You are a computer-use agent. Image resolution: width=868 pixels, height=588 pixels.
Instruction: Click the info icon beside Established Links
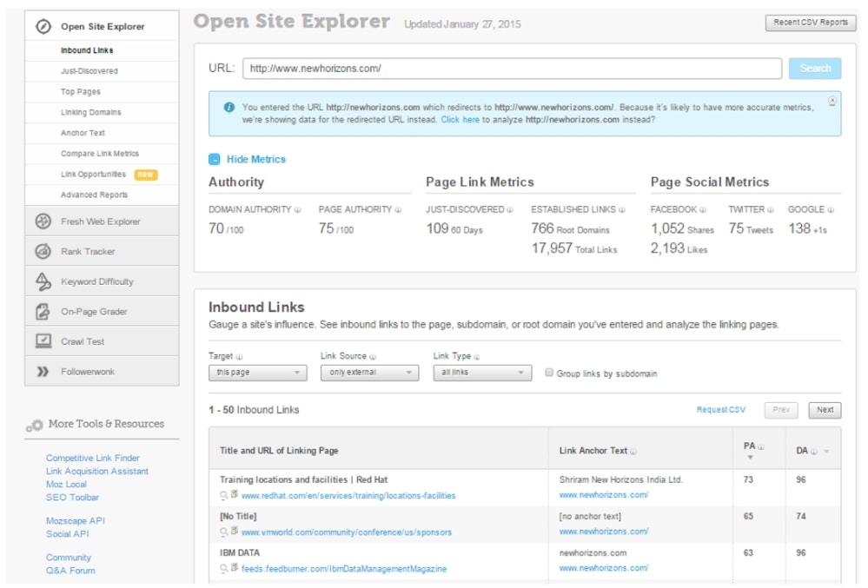[622, 210]
